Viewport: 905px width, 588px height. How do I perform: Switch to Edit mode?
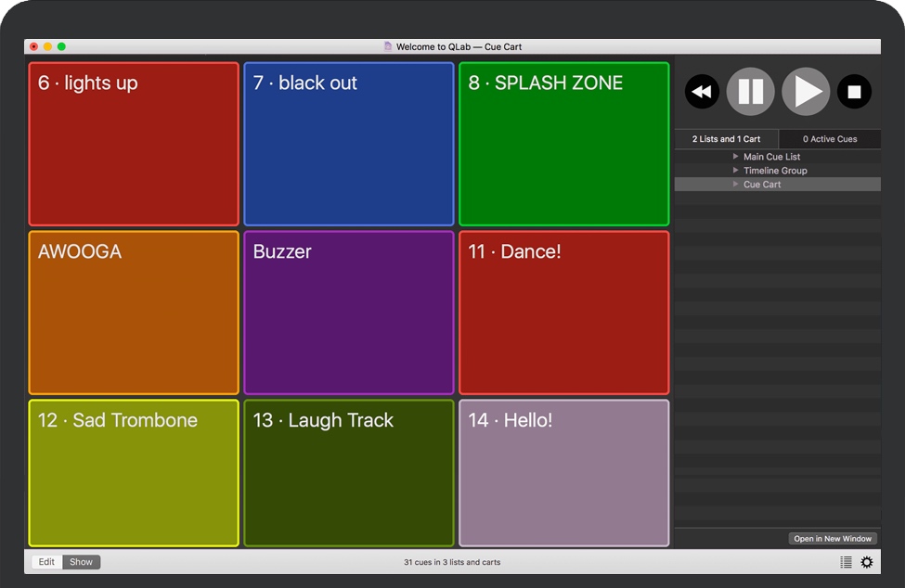pos(45,561)
